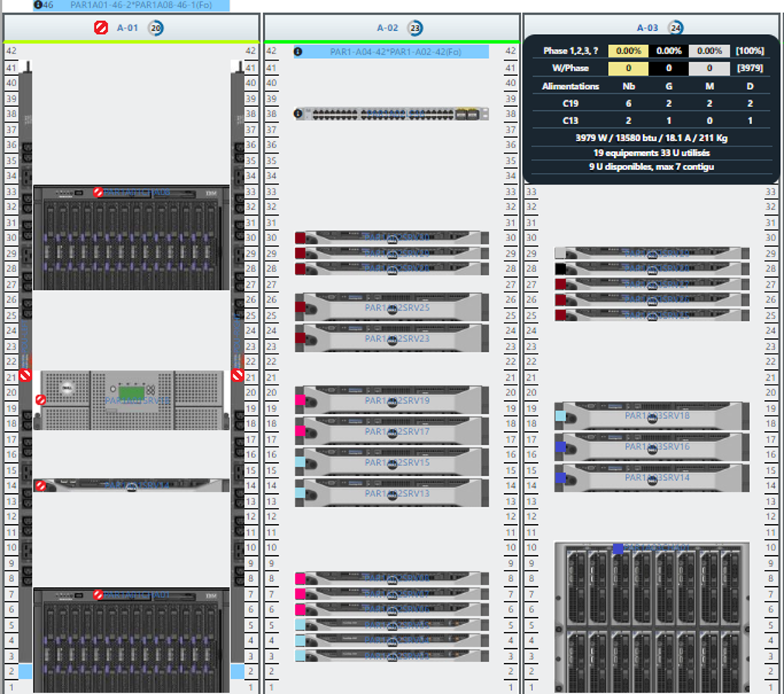Select A-02 server at U6
The height and width of the screenshot is (694, 784).
392,609
